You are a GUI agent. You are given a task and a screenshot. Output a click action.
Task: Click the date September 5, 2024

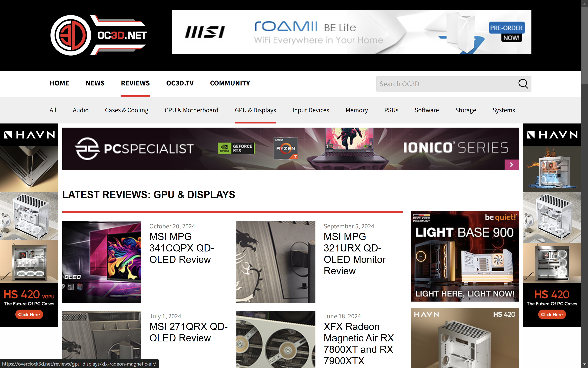pyautogui.click(x=349, y=226)
